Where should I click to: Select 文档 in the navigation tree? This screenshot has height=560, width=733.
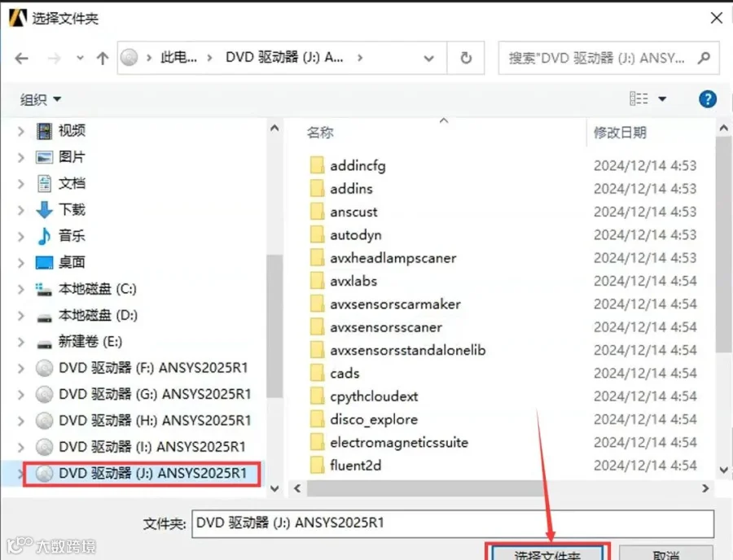pyautogui.click(x=72, y=184)
